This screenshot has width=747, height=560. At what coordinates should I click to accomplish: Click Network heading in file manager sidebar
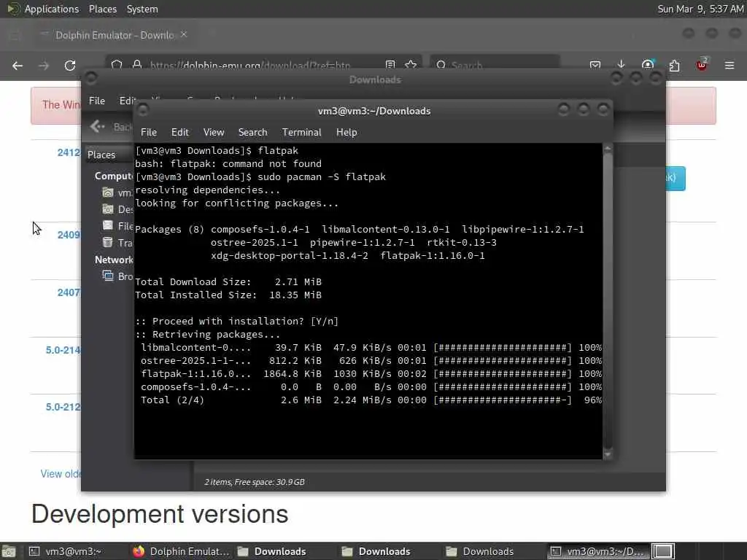coord(114,260)
